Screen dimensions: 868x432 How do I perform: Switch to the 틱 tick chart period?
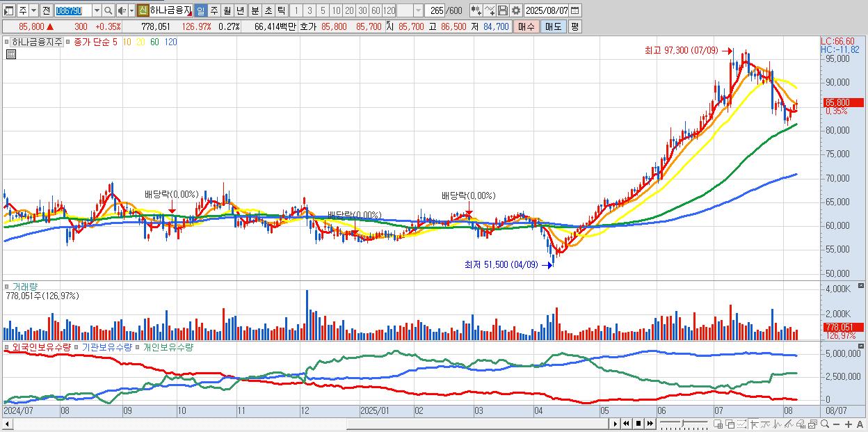(x=281, y=10)
